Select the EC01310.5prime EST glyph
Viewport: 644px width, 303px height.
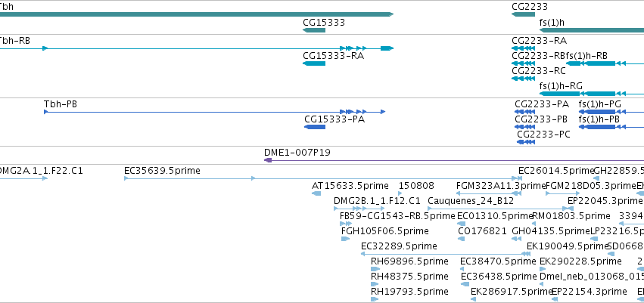[461, 224]
